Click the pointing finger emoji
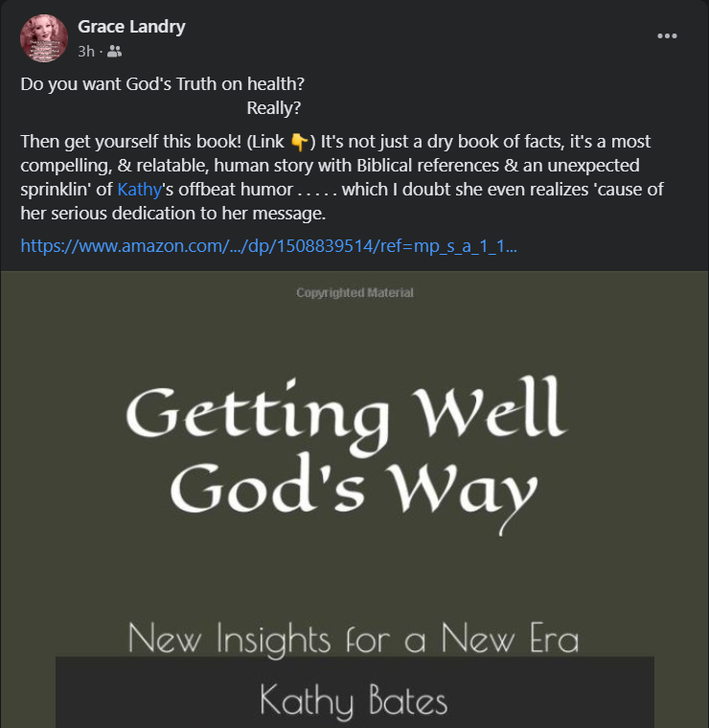The image size is (709, 728). pos(299,142)
